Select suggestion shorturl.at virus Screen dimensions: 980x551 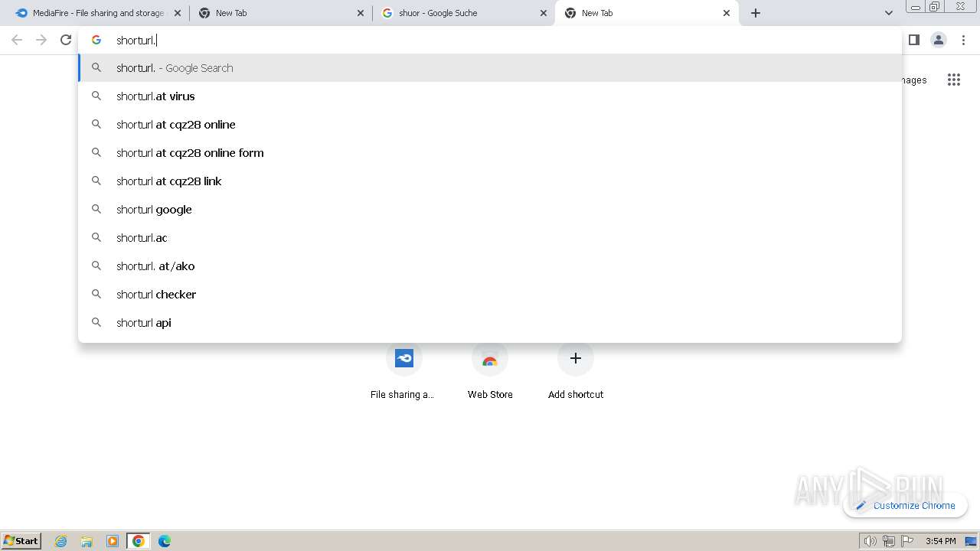(x=490, y=96)
